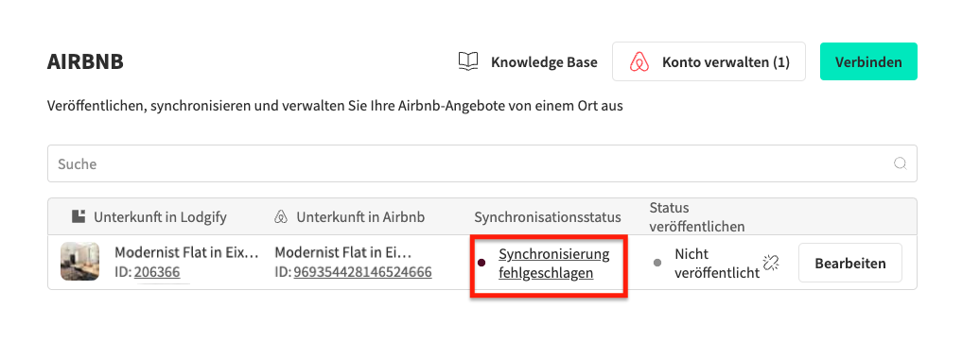The height and width of the screenshot is (342, 980).
Task: Click the grey Nicht veröffentlicht status dot
Action: tap(656, 264)
